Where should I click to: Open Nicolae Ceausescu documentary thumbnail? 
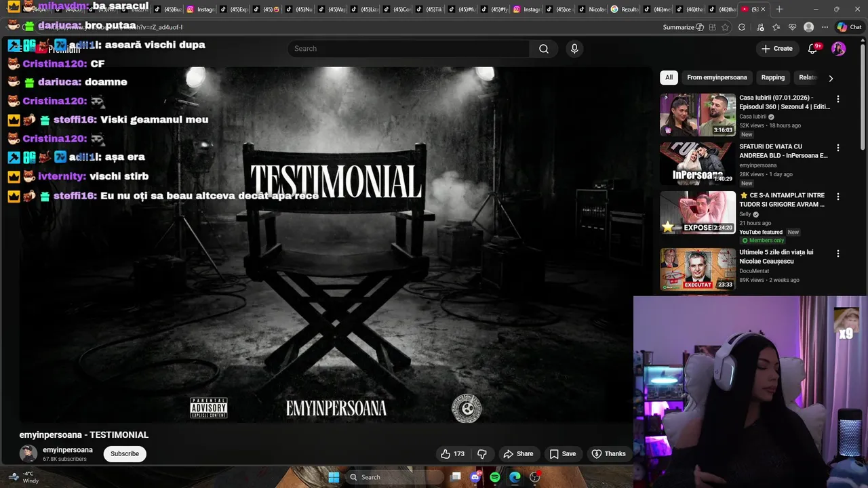pyautogui.click(x=698, y=269)
